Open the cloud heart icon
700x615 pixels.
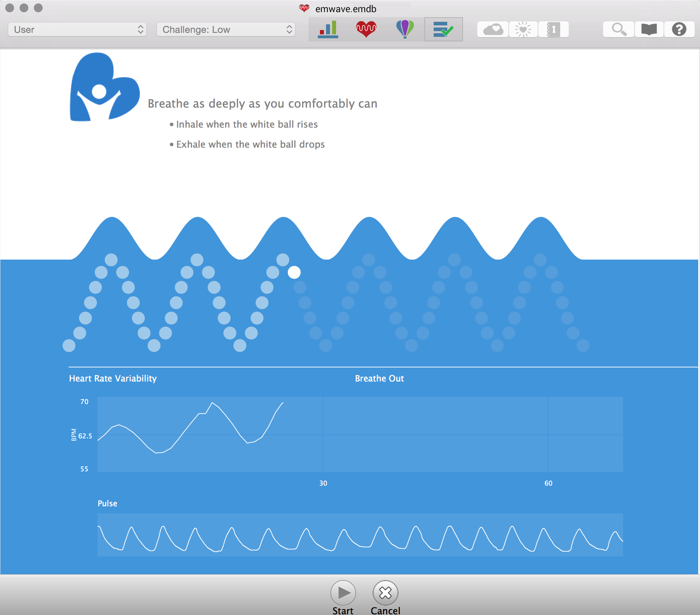pos(493,29)
